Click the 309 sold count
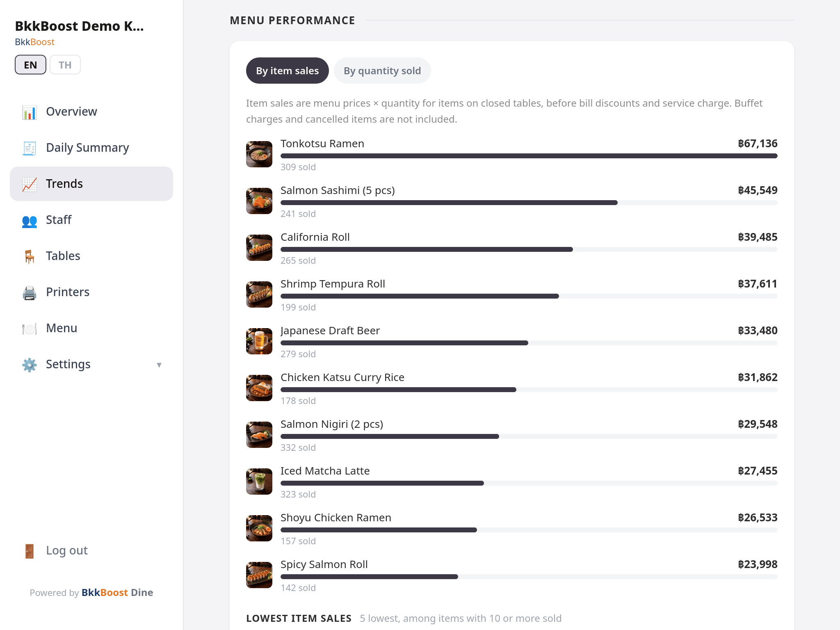Viewport: 840px width, 630px height. (298, 167)
